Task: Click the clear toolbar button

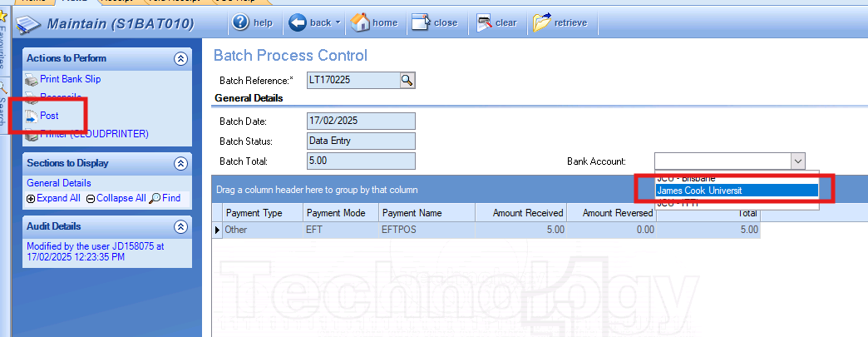Action: click(x=496, y=22)
